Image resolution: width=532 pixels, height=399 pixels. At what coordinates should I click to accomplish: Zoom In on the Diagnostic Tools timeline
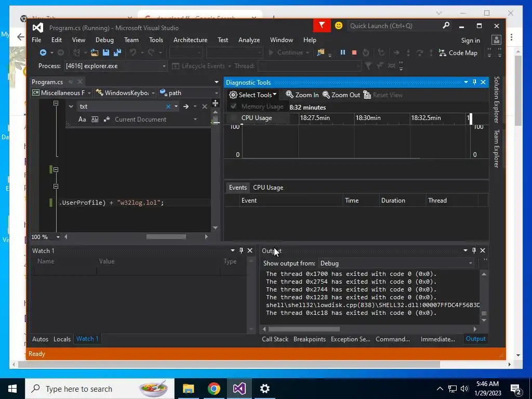pos(302,95)
